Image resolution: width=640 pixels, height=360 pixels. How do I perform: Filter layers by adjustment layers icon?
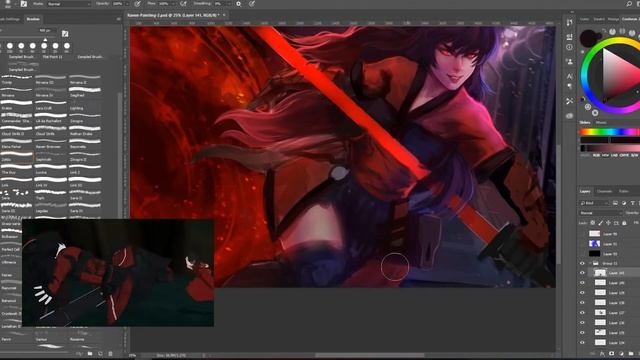point(624,203)
